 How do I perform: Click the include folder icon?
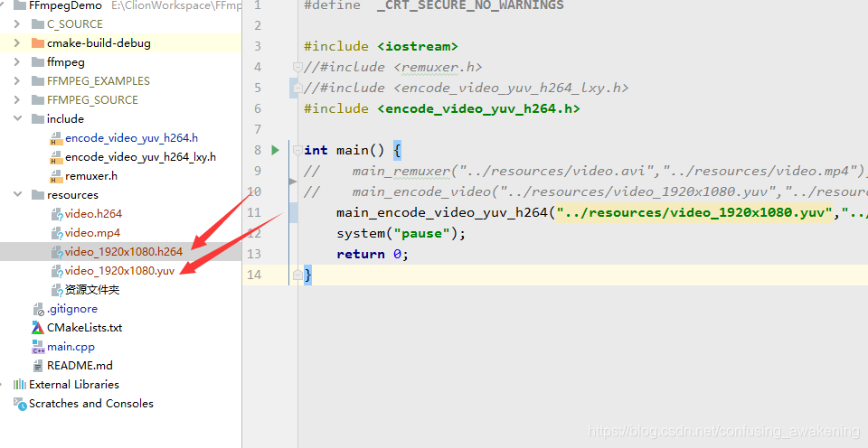pos(38,118)
